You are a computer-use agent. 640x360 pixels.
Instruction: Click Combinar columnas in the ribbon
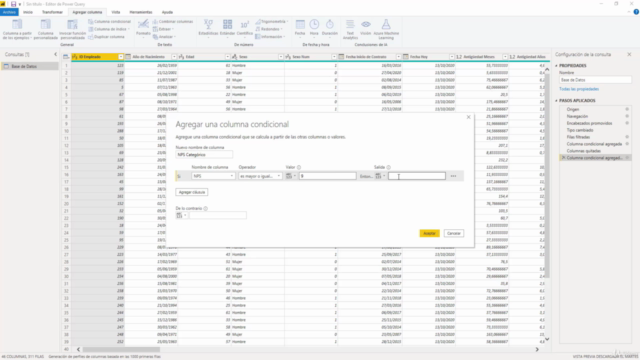[x=173, y=21]
